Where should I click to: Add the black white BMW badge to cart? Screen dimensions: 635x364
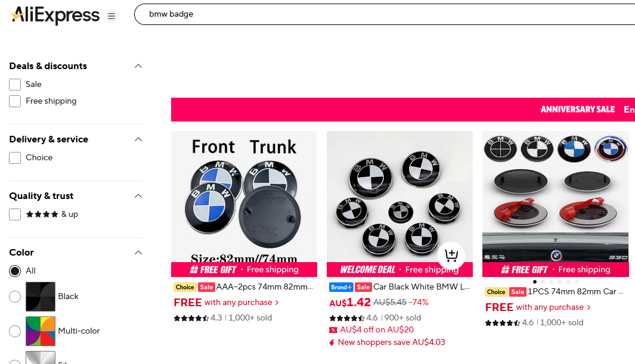pos(451,255)
